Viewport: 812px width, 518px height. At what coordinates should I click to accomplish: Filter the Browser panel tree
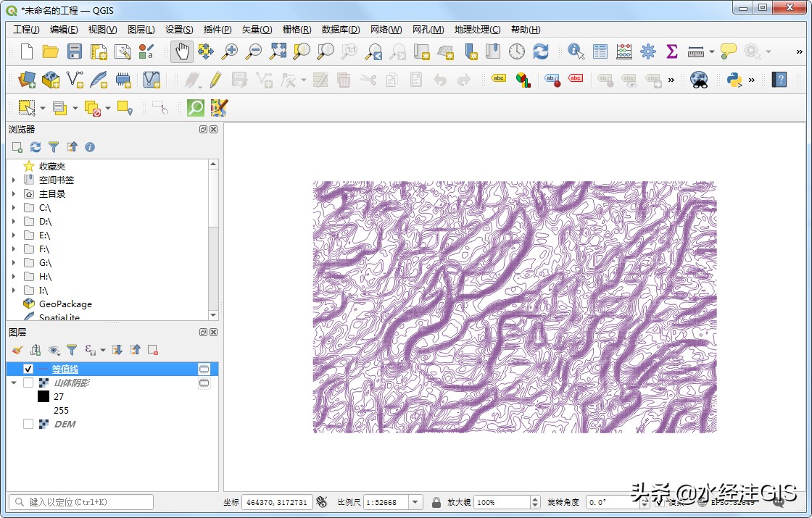(x=54, y=147)
